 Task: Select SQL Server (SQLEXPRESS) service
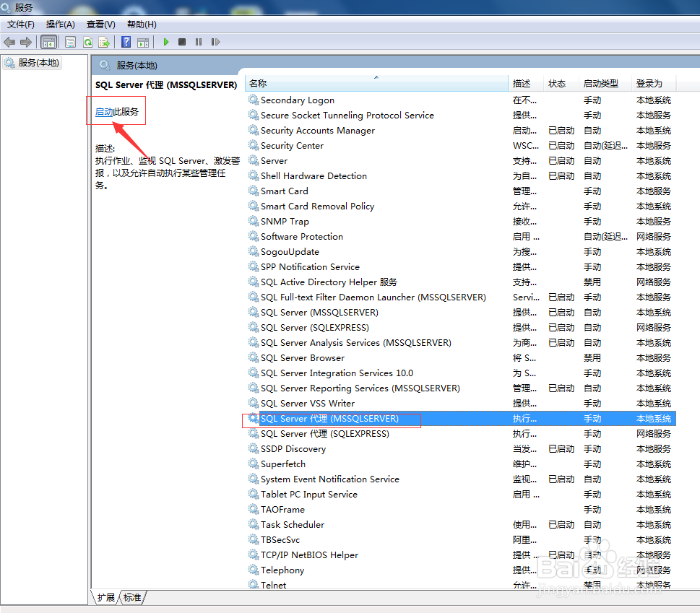pos(461,328)
